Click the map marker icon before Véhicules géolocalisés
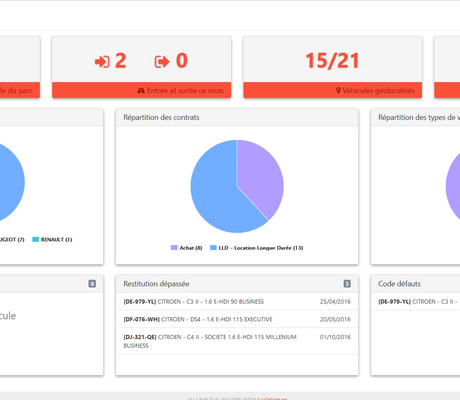The width and height of the screenshot is (460, 400). tap(338, 90)
